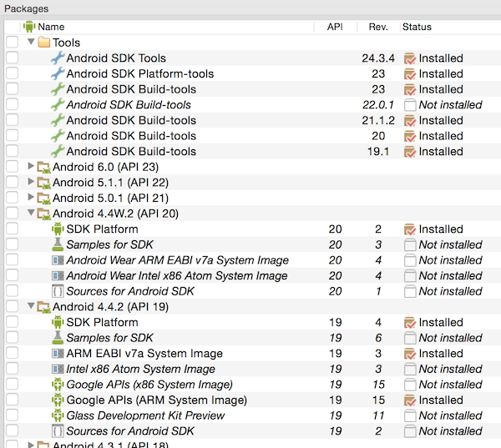Click the Android icon in the Name column header
The height and width of the screenshot is (448, 501).
(x=29, y=27)
